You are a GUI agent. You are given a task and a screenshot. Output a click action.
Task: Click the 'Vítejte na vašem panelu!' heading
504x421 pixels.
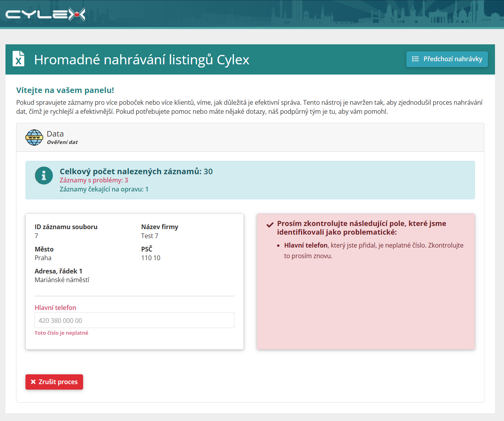[x=65, y=90]
